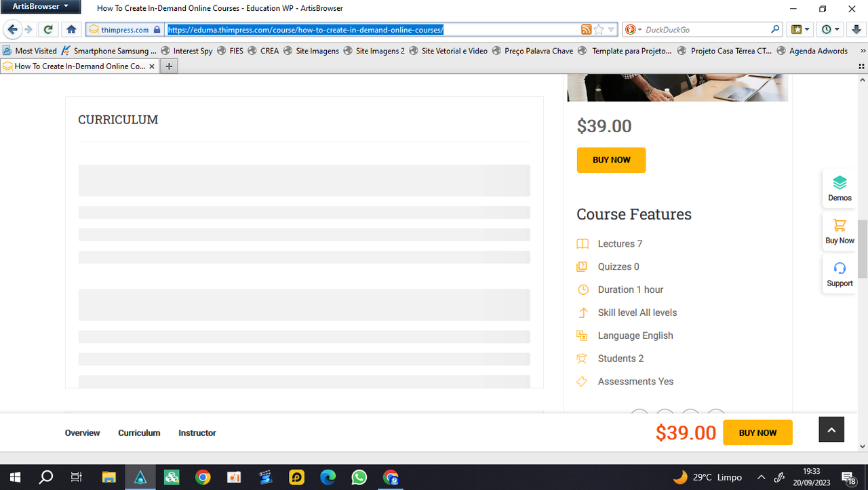List all tabs using the tab strip arrow
Image resolution: width=868 pixels, height=490 pixels.
coord(861,66)
